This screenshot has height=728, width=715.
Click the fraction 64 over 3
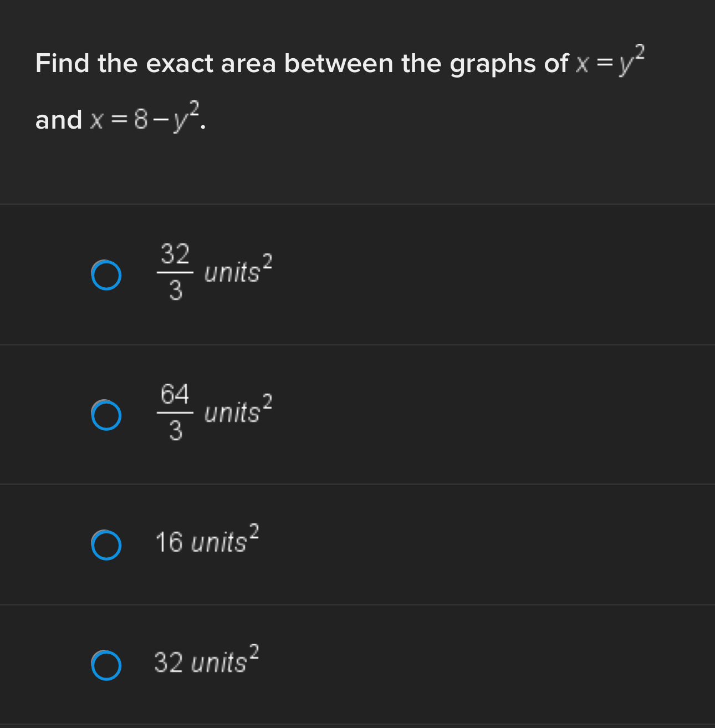pos(175,413)
